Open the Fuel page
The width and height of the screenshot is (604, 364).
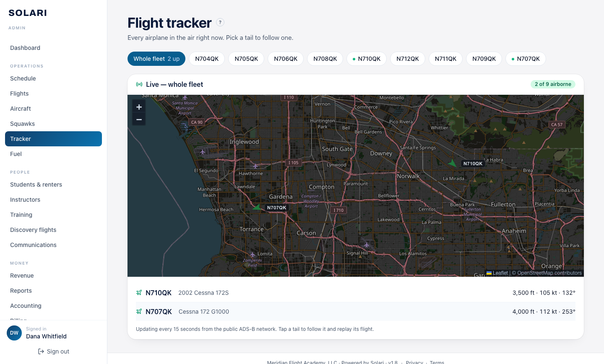[53, 154]
